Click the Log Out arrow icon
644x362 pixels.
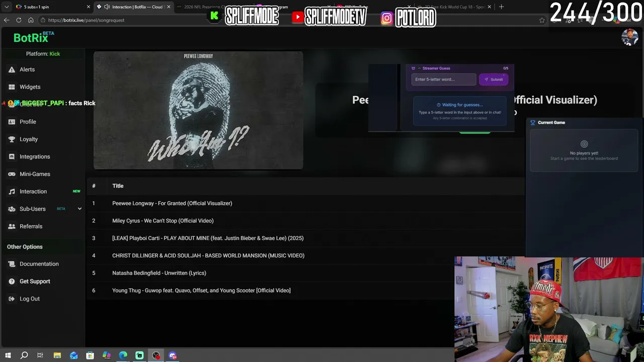coord(12,299)
